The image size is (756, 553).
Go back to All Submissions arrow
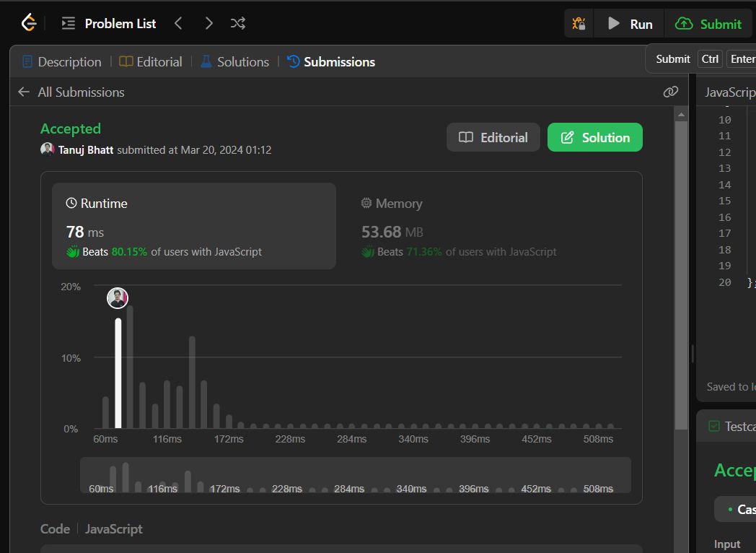(x=24, y=92)
